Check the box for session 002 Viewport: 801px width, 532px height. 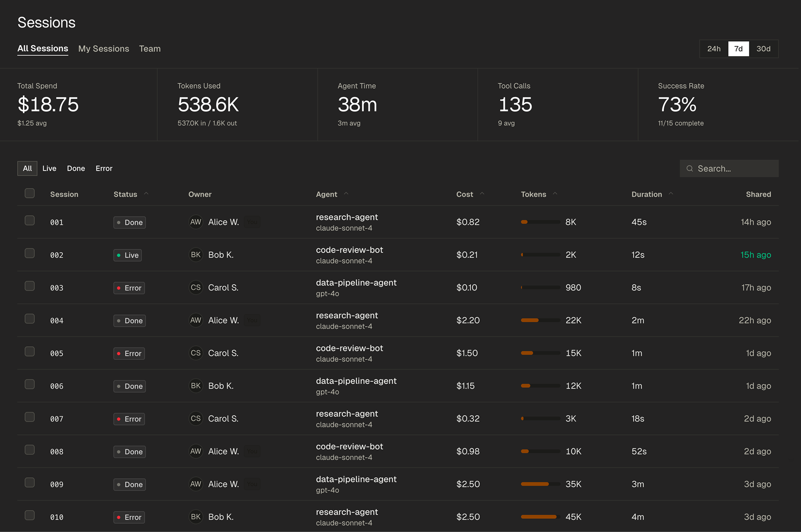(x=30, y=253)
